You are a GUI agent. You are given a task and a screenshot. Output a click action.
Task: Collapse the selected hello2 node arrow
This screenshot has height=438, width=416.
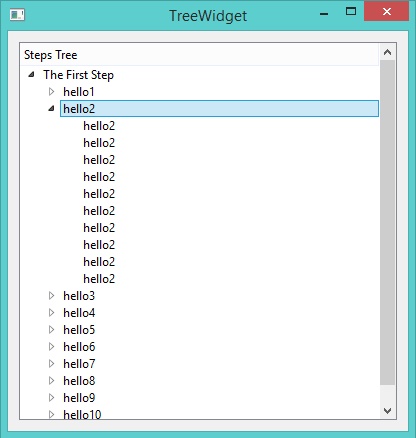[x=51, y=108]
